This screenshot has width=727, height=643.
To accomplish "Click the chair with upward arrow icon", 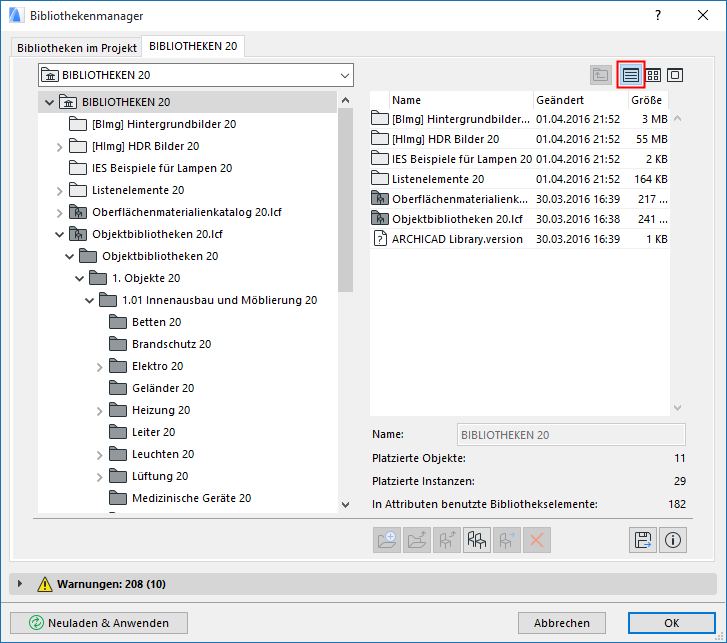I will [446, 540].
